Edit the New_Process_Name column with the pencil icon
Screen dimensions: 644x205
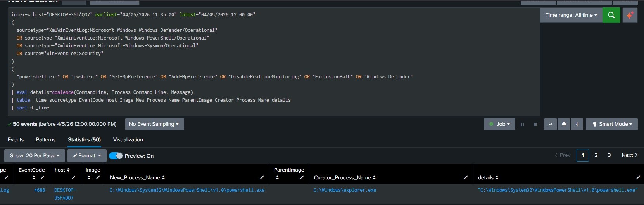[262, 177]
